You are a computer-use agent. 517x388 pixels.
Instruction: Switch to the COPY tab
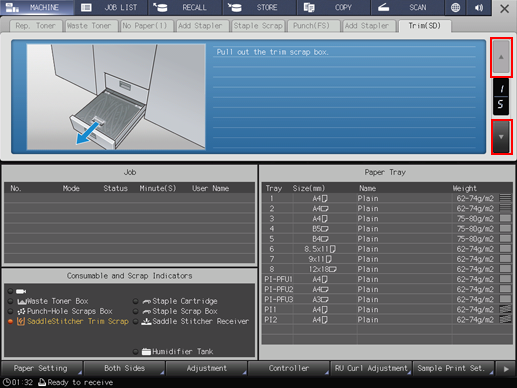[333, 7]
